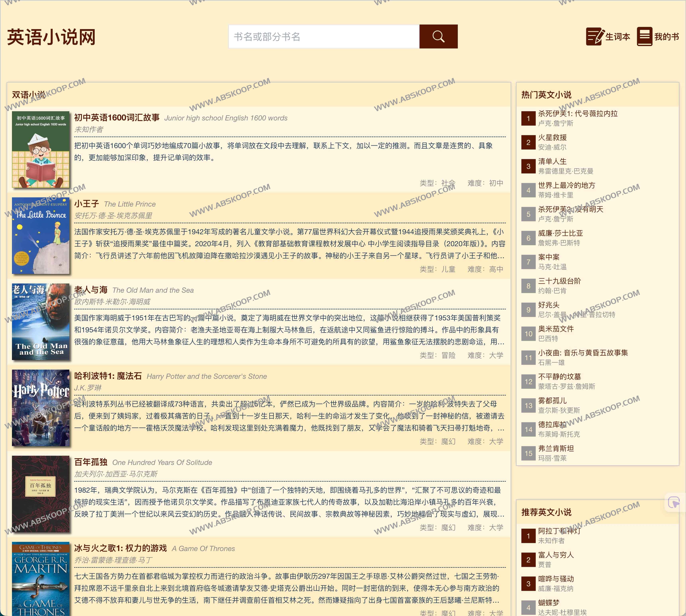Open 富人与穷人 in recommended novels

click(x=556, y=555)
